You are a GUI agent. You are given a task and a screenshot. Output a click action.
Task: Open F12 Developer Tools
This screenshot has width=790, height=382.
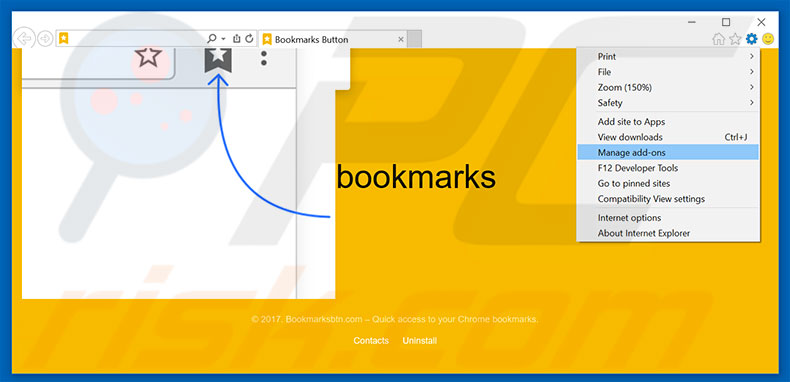click(668, 168)
